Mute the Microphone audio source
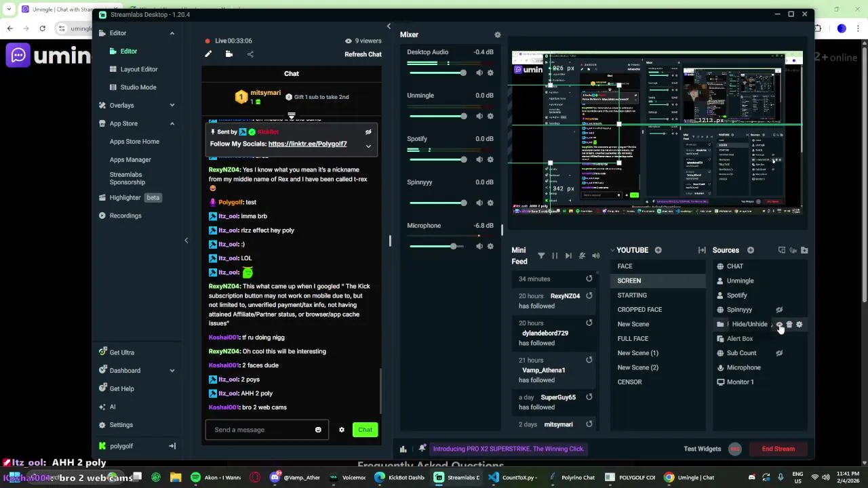868x488 pixels. pos(479,246)
